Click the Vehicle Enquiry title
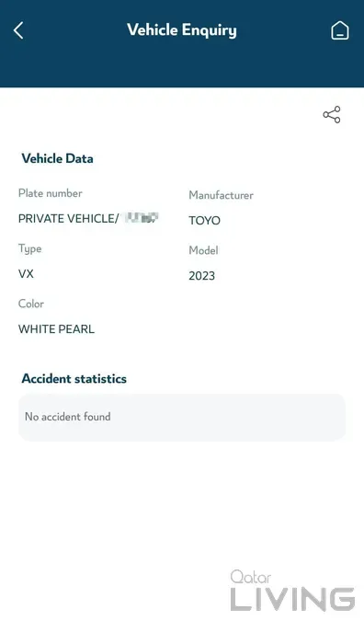Image resolution: width=364 pixels, height=621 pixels. pyautogui.click(x=182, y=30)
